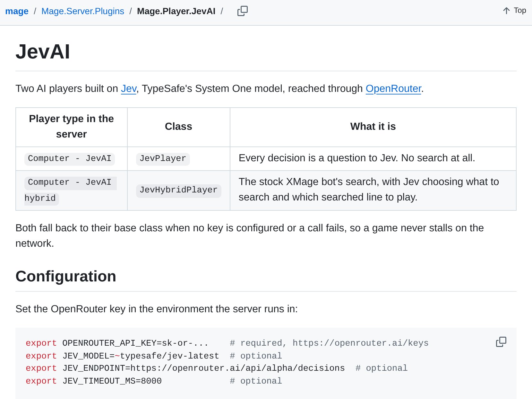Viewport: 532px width, 399px height.
Task: Copy the export code block contents
Action: pyautogui.click(x=501, y=342)
